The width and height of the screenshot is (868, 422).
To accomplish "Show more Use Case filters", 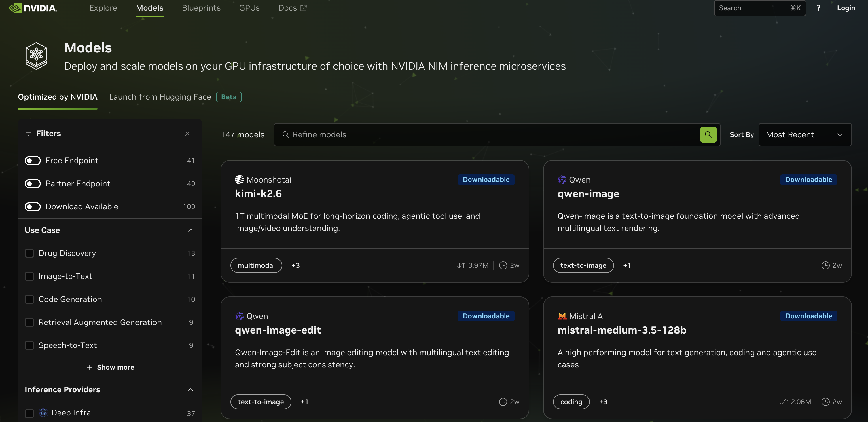I will (110, 367).
